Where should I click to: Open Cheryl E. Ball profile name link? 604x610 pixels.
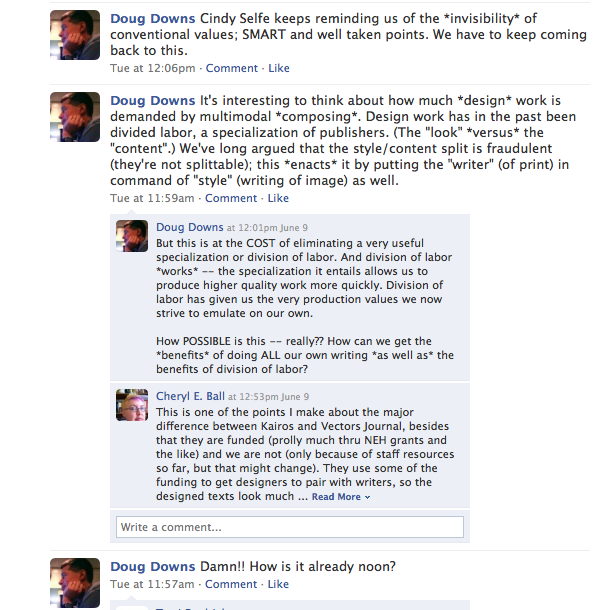[190, 396]
